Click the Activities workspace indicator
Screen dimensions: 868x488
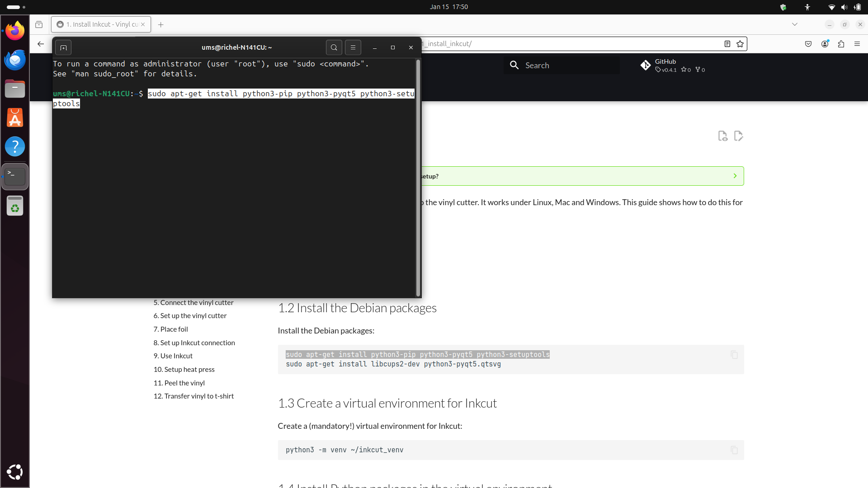pyautogui.click(x=16, y=7)
